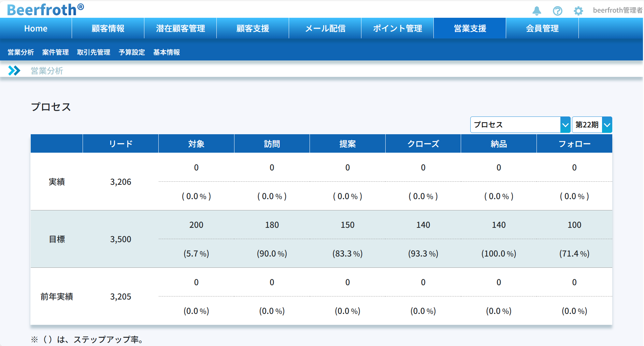
Task: Open settings via the gear icon
Action: 578,11
